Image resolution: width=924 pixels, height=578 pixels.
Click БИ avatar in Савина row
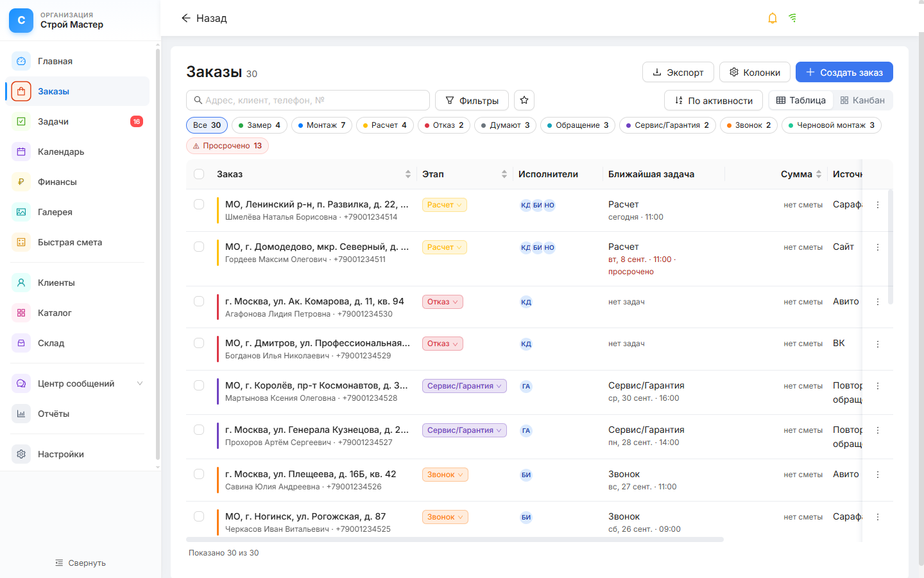pyautogui.click(x=526, y=475)
